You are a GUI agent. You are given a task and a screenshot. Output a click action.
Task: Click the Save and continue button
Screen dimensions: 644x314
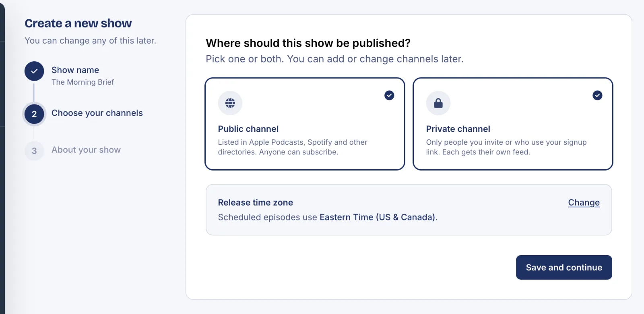564,267
